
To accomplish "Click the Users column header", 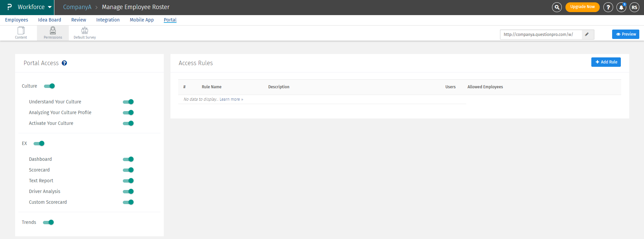I will click(450, 87).
